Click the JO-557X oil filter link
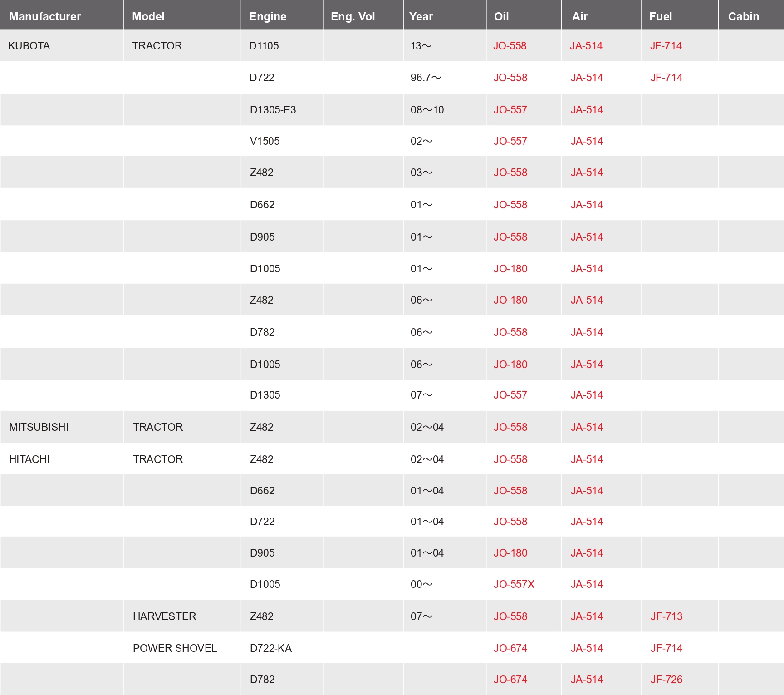The height and width of the screenshot is (695, 784). (514, 584)
